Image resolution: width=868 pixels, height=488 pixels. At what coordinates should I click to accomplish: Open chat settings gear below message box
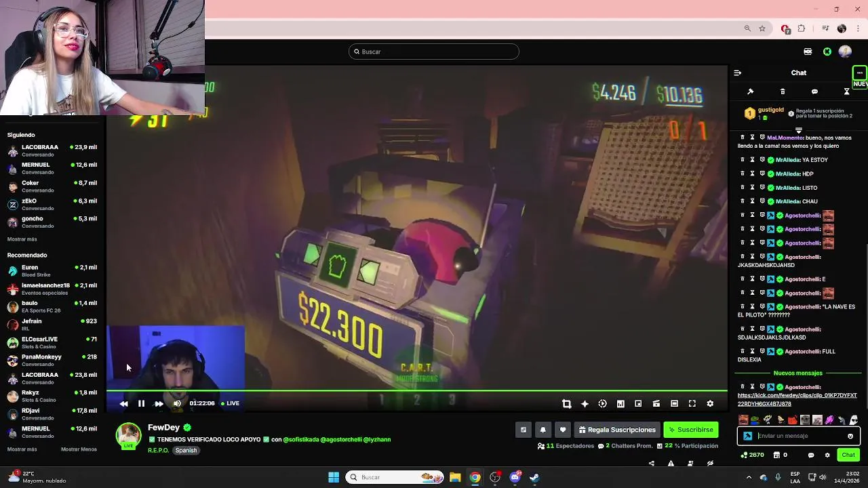tap(827, 455)
